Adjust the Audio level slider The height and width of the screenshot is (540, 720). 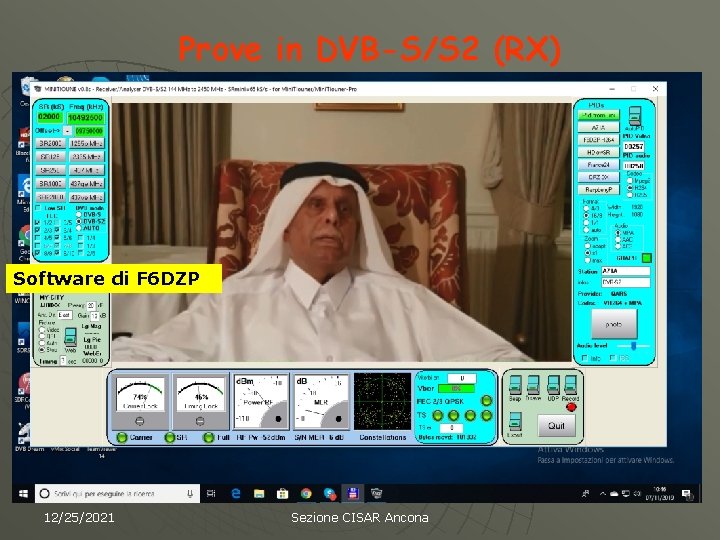(633, 345)
